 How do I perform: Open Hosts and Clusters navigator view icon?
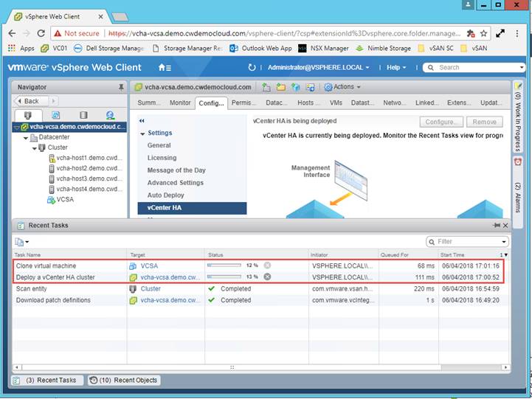click(28, 115)
